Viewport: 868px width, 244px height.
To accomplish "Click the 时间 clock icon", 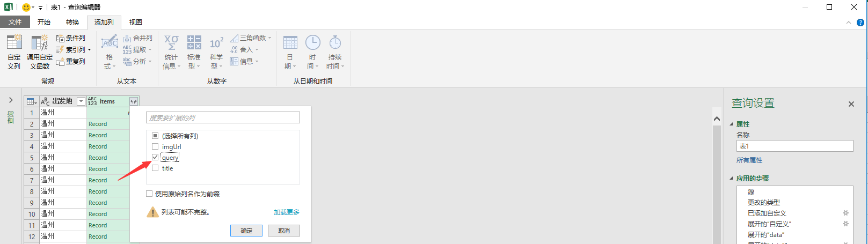I will [x=312, y=42].
